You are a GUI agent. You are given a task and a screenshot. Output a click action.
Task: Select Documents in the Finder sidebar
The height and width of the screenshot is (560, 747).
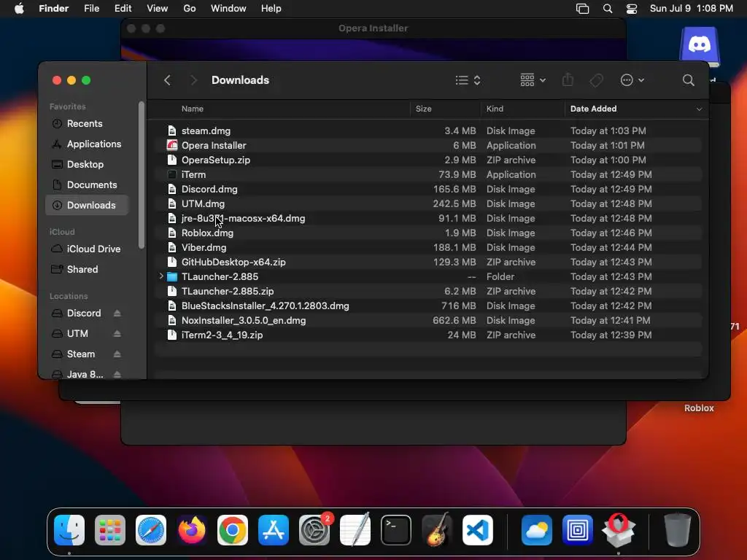click(87, 184)
